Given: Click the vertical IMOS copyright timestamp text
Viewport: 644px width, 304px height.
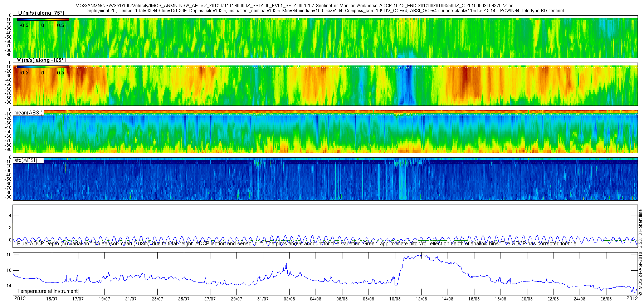Looking at the screenshot, I should click(x=640, y=252).
